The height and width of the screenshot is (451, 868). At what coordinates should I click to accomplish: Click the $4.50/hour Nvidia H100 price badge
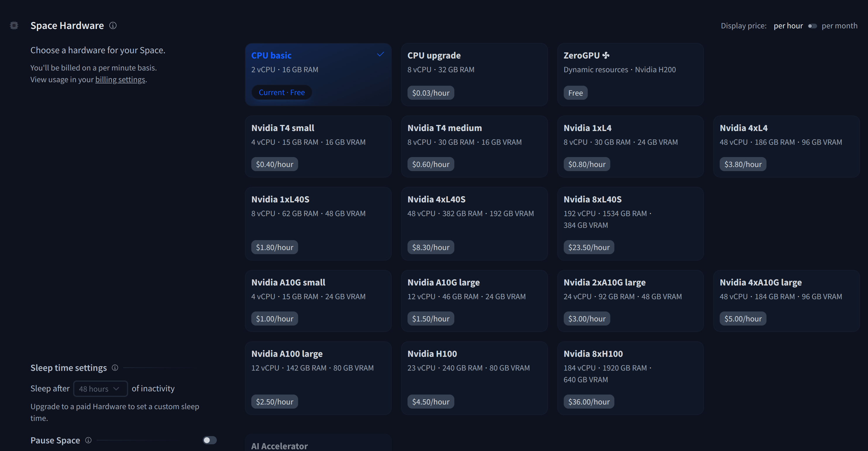(x=431, y=402)
